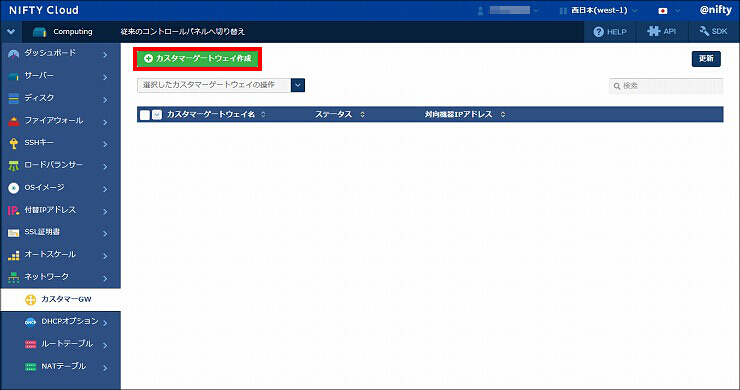Click the SDK wrench icon

click(704, 31)
